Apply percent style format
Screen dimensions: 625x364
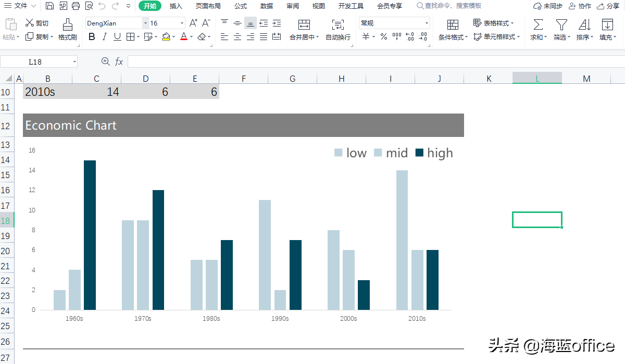(x=384, y=37)
